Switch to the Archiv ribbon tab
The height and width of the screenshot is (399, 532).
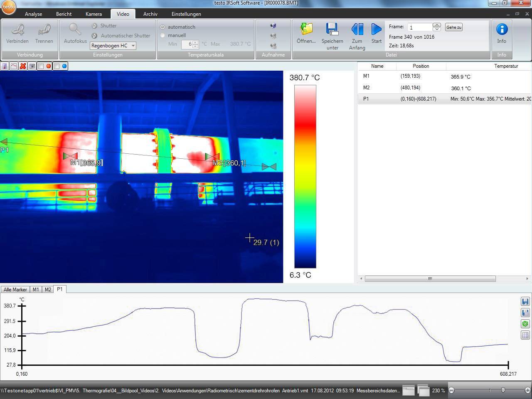[150, 14]
